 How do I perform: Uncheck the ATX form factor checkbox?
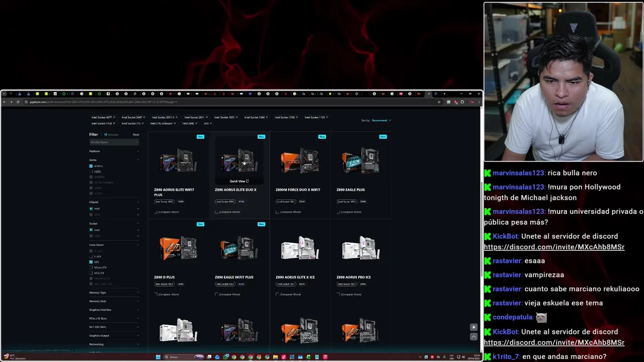click(x=91, y=262)
